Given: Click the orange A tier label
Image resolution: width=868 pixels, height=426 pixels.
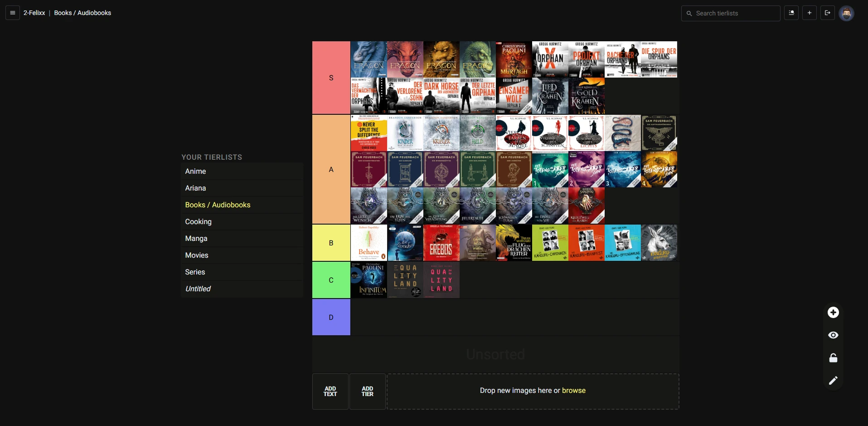Looking at the screenshot, I should (x=331, y=169).
